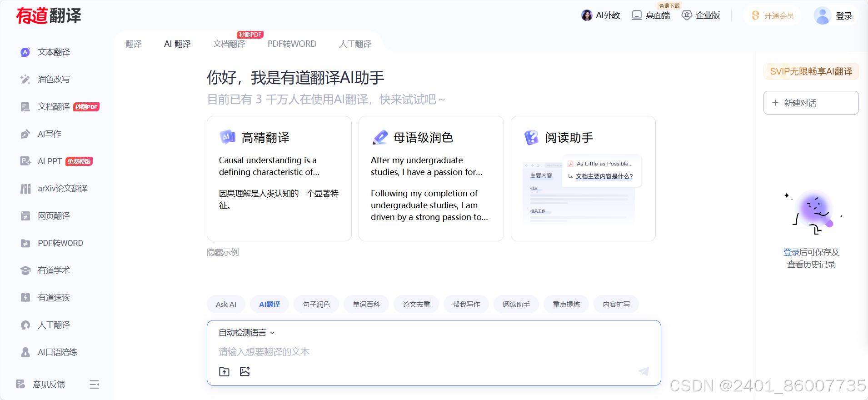Open AI口语陪练 person icon
The height and width of the screenshot is (400, 868).
tap(25, 352)
